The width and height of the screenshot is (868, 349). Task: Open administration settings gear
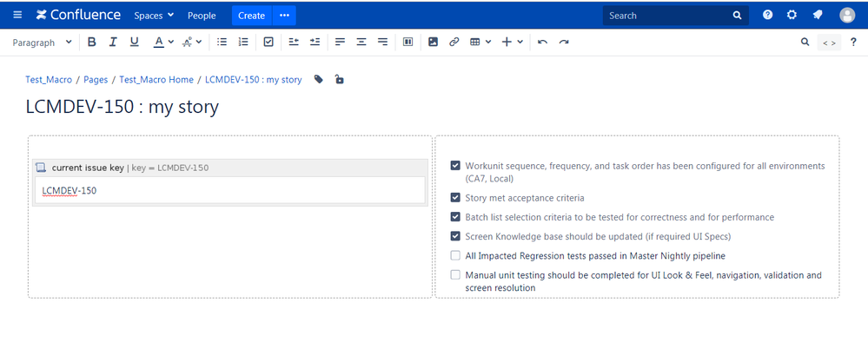792,15
